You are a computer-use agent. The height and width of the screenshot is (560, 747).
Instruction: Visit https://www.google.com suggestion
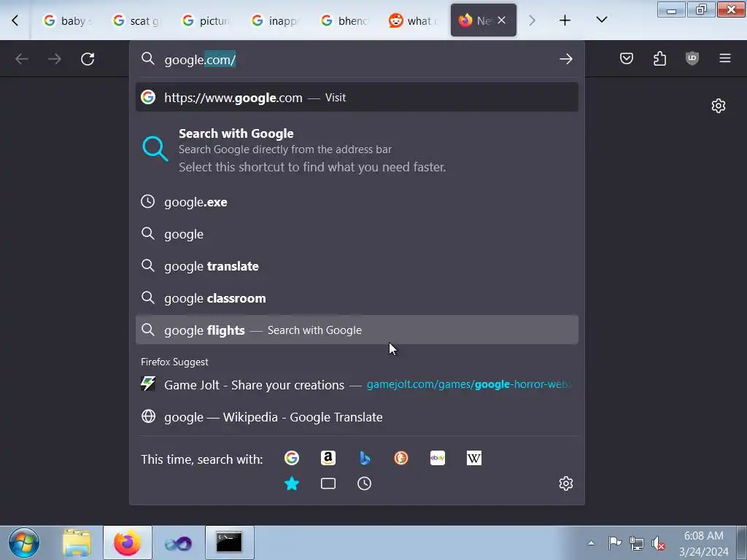point(357,97)
